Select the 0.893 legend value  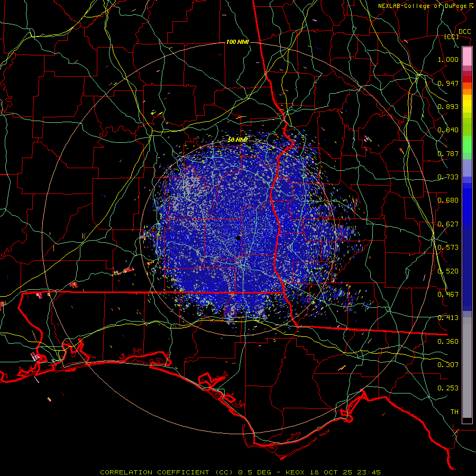click(448, 106)
